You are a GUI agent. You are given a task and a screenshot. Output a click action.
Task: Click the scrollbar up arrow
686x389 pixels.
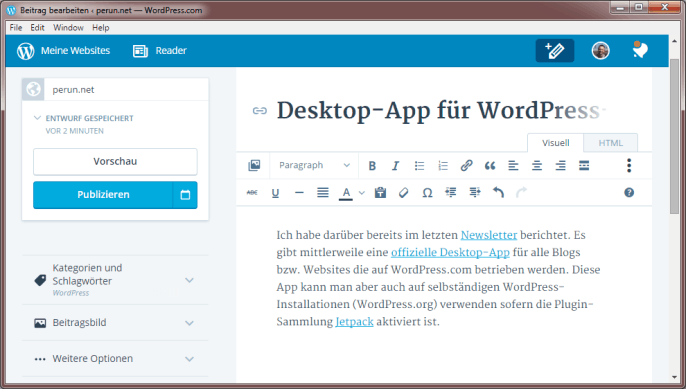click(x=674, y=40)
